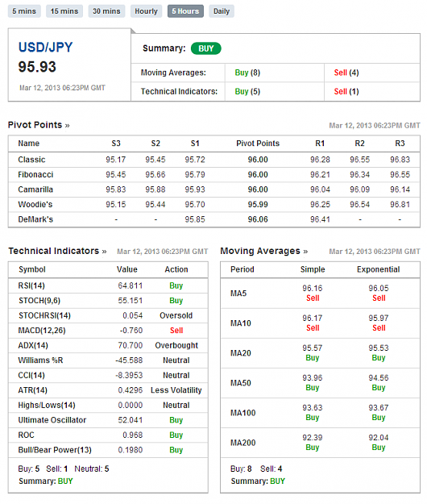
Task: Select the 5 Hours timeframe tab
Action: 185,11
